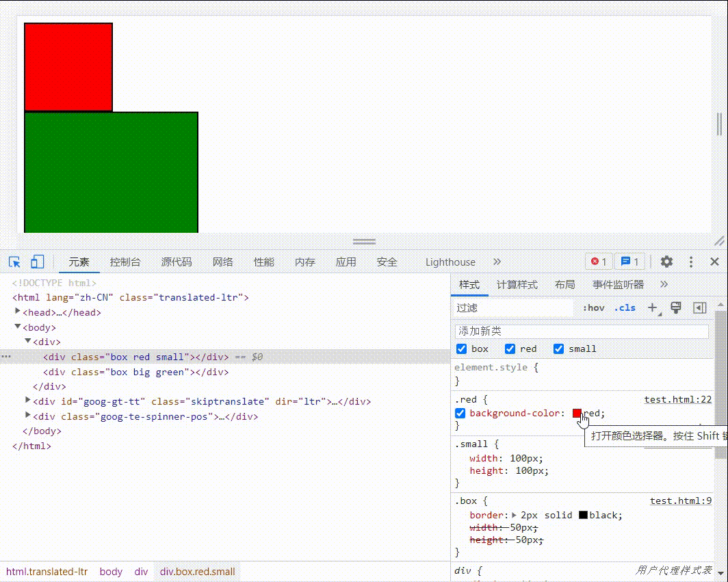Viewport: 728px width, 582px height.
Task: Uncheck the box class checkbox
Action: pos(461,349)
